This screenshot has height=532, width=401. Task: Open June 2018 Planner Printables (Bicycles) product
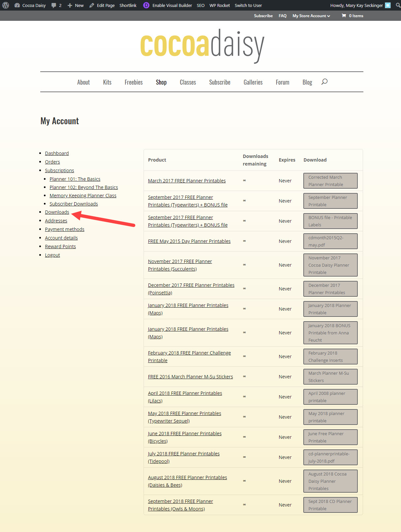click(x=185, y=437)
